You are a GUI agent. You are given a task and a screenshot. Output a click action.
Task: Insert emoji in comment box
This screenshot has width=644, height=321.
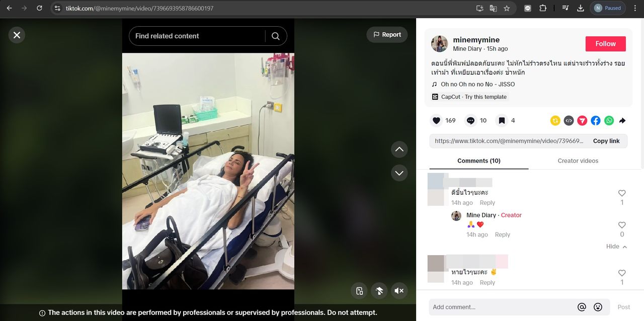598,307
